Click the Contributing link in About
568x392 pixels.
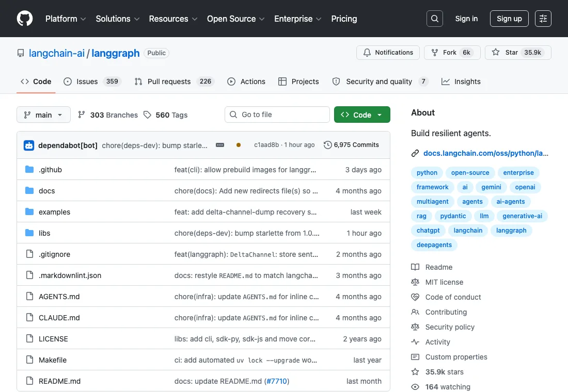(446, 312)
